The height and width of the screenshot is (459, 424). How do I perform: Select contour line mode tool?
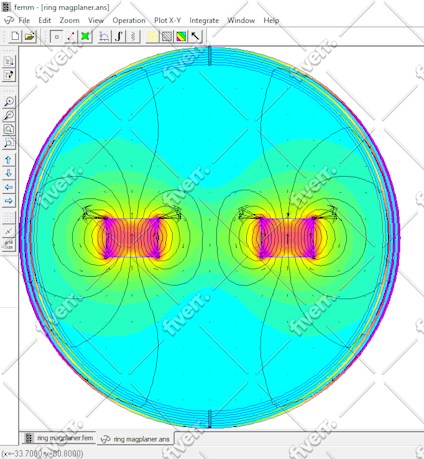click(71, 36)
